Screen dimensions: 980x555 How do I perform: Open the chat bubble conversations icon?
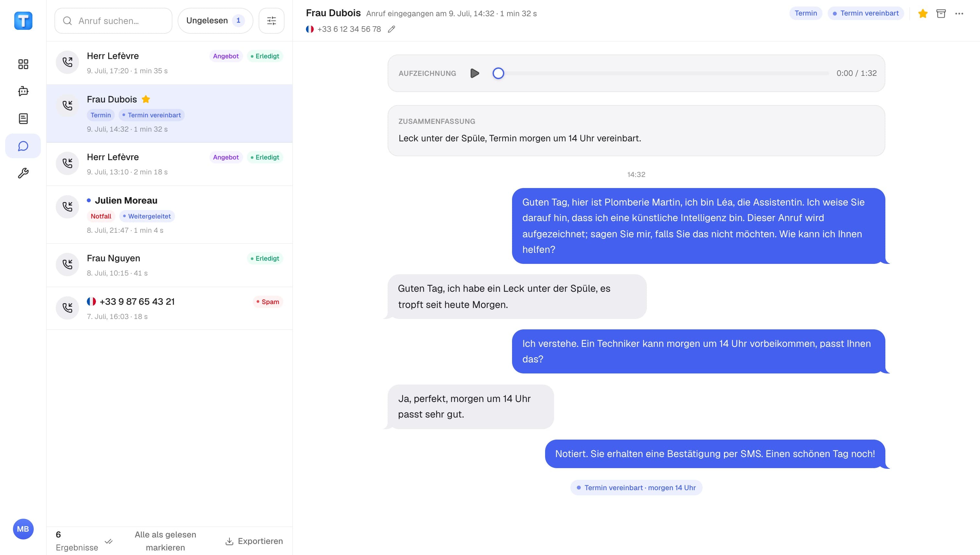(x=23, y=146)
